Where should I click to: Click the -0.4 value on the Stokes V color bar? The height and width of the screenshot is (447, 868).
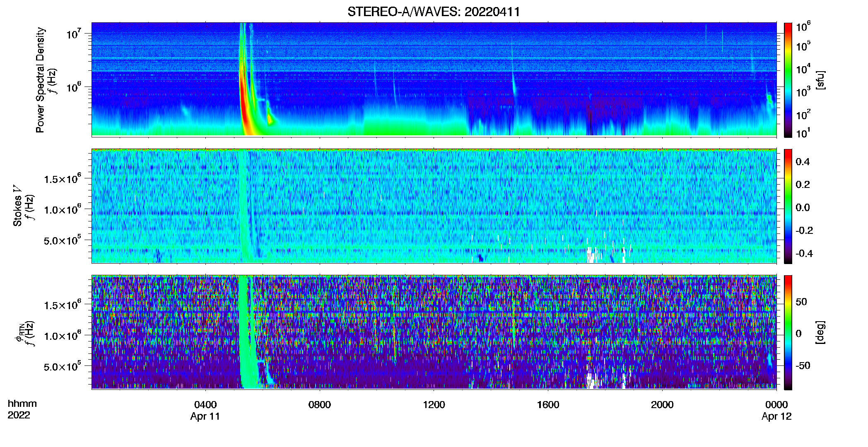point(804,253)
